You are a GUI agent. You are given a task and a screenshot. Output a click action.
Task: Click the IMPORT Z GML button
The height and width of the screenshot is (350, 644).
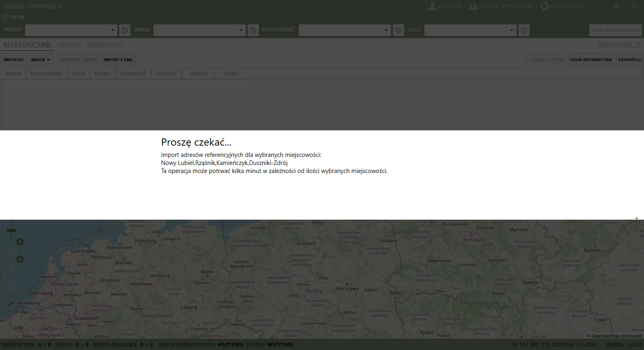tap(118, 60)
